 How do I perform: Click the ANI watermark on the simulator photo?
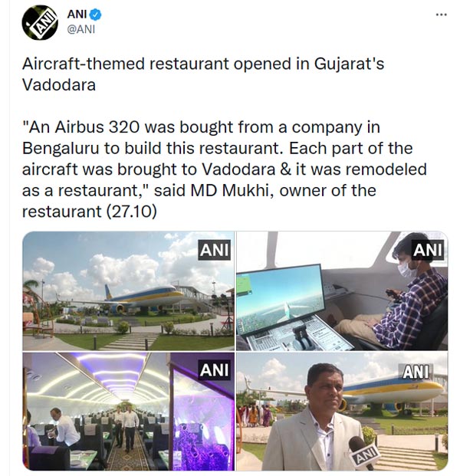tap(428, 250)
